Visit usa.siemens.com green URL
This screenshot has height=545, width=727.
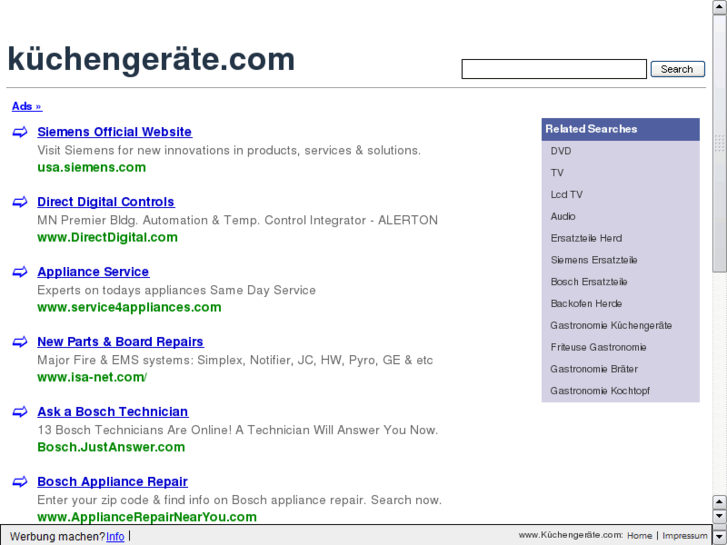pyautogui.click(x=92, y=167)
